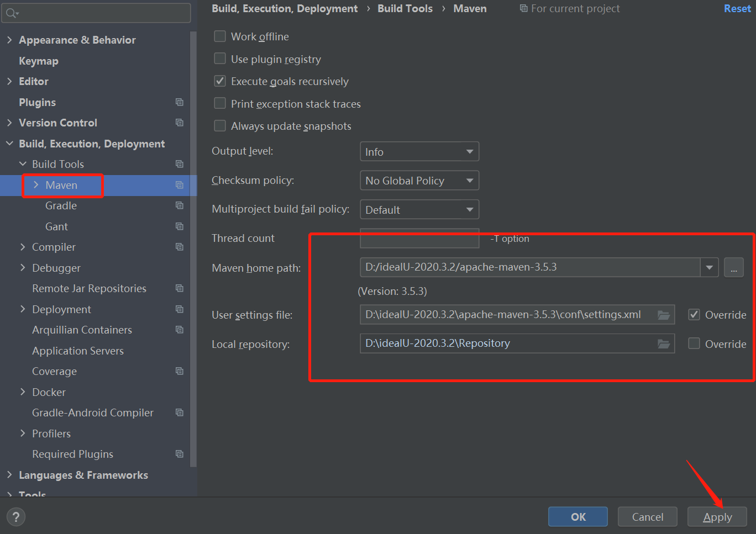Viewport: 756px width, 534px height.
Task: Open the Output level dropdown
Action: tap(419, 151)
